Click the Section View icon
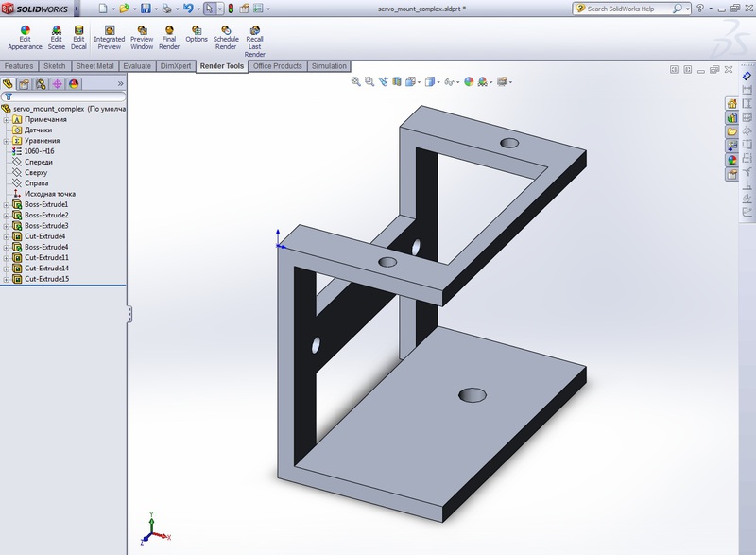The image size is (756, 555). (x=397, y=81)
